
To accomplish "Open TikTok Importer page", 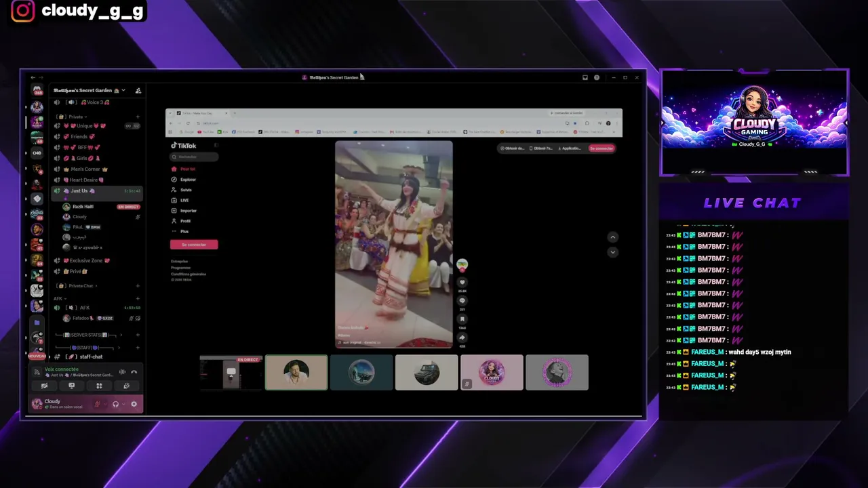I will 184,211.
